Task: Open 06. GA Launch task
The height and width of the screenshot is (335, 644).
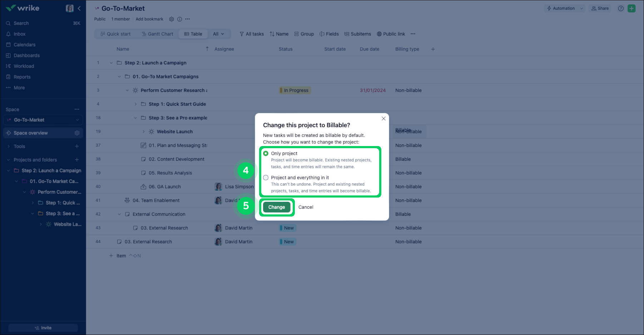Action: [165, 187]
